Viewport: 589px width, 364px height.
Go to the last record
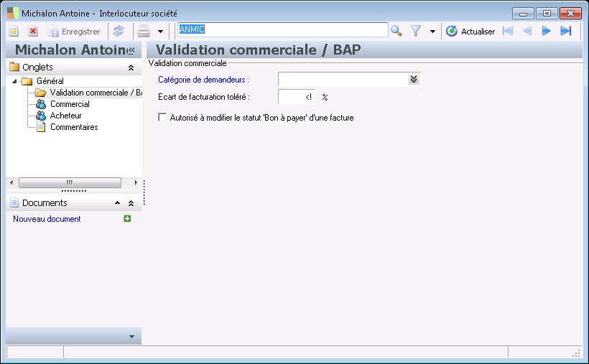[566, 31]
